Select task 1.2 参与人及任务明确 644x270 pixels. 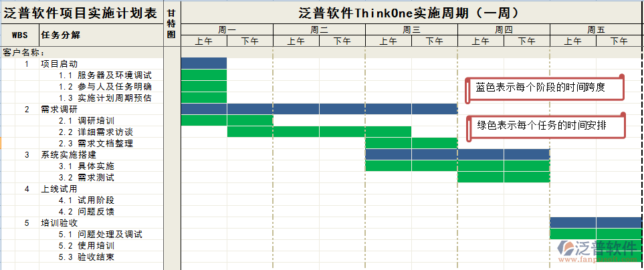click(x=105, y=87)
